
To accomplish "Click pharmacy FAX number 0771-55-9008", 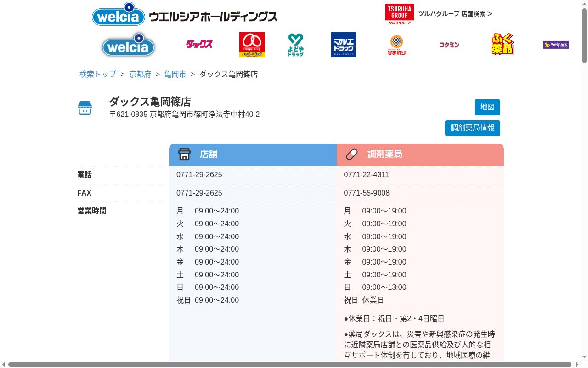I will pos(367,193).
